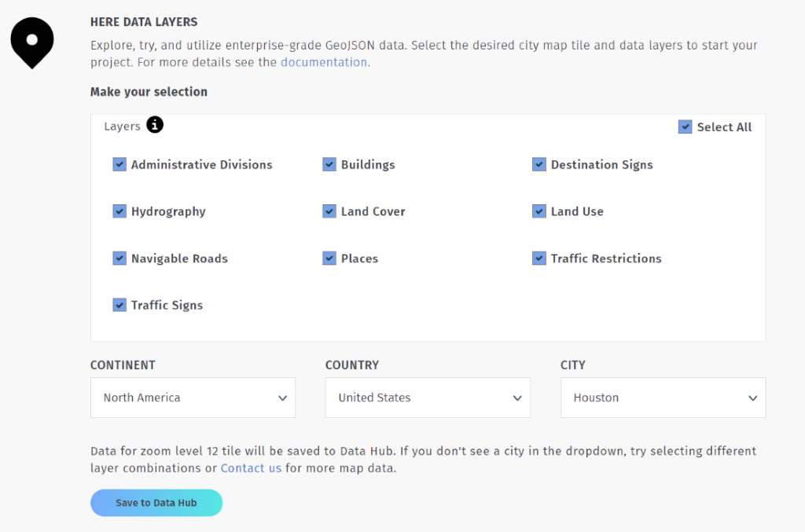This screenshot has height=532, width=805.
Task: Deselect the Places layer checkbox
Action: pyautogui.click(x=329, y=258)
